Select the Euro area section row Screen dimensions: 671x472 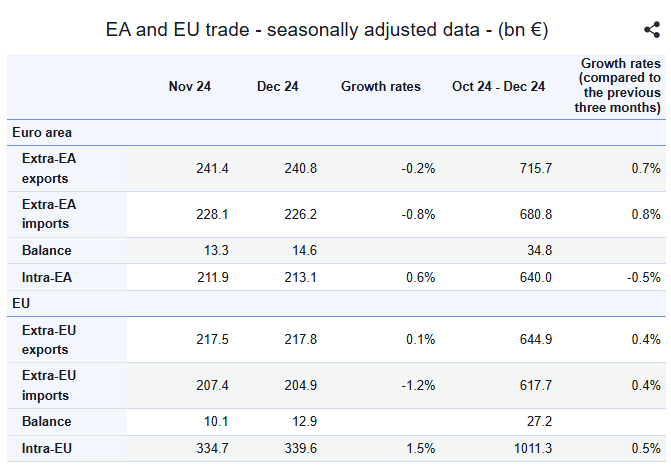coord(336,133)
